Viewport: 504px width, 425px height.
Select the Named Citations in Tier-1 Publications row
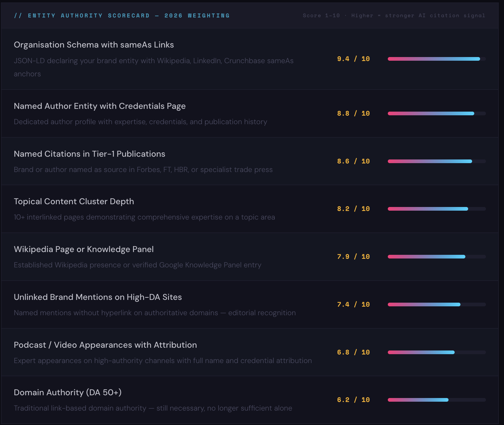click(153, 161)
